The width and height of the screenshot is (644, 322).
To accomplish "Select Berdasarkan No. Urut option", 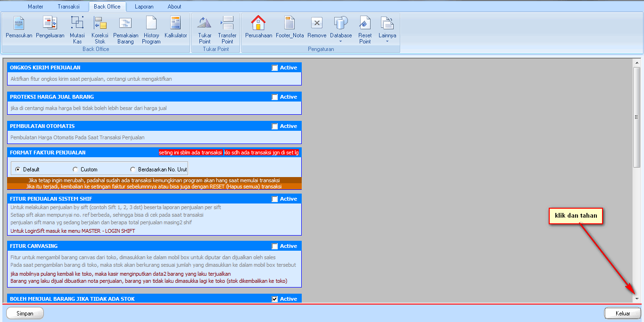I will (159, 169).
